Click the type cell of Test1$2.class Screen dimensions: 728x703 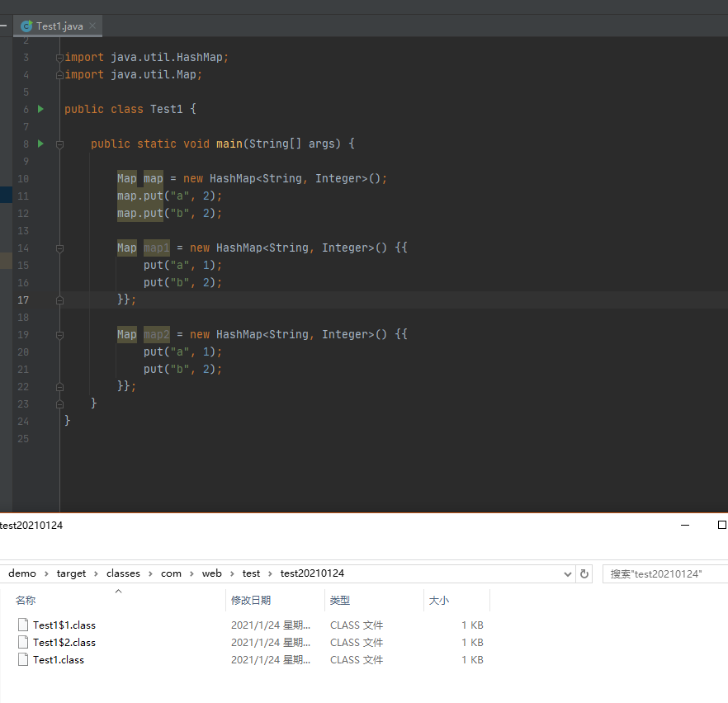tap(357, 642)
